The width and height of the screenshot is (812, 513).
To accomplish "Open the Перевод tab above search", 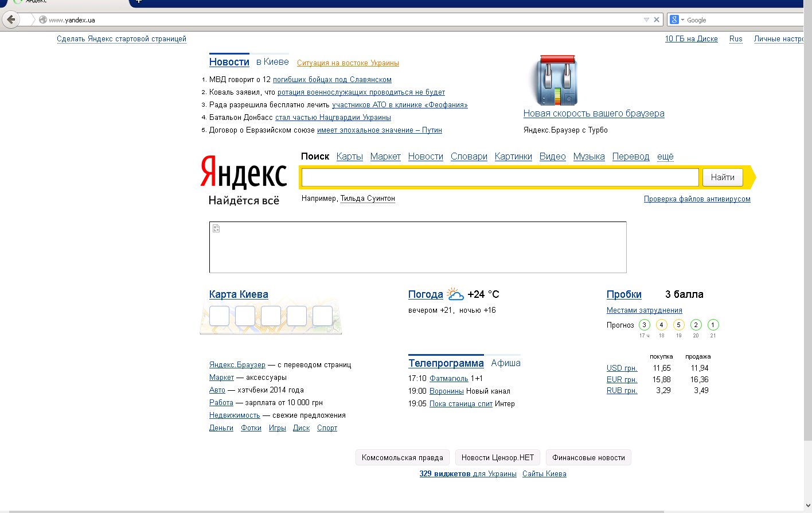I will [631, 157].
